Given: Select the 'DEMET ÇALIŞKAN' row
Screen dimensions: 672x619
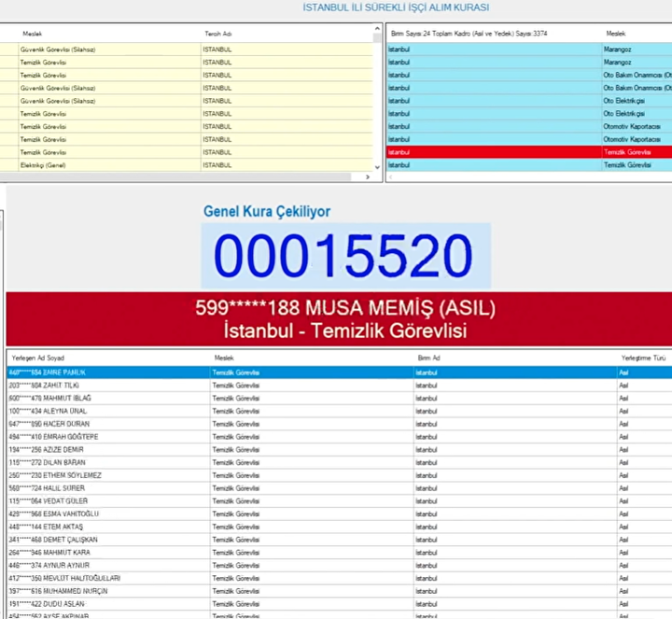Looking at the screenshot, I should 340,540.
